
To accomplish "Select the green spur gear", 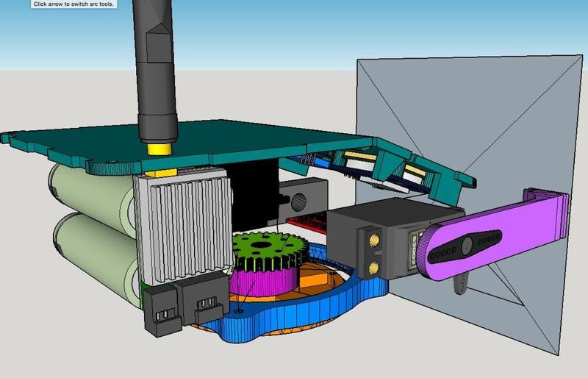I will [x=270, y=251].
